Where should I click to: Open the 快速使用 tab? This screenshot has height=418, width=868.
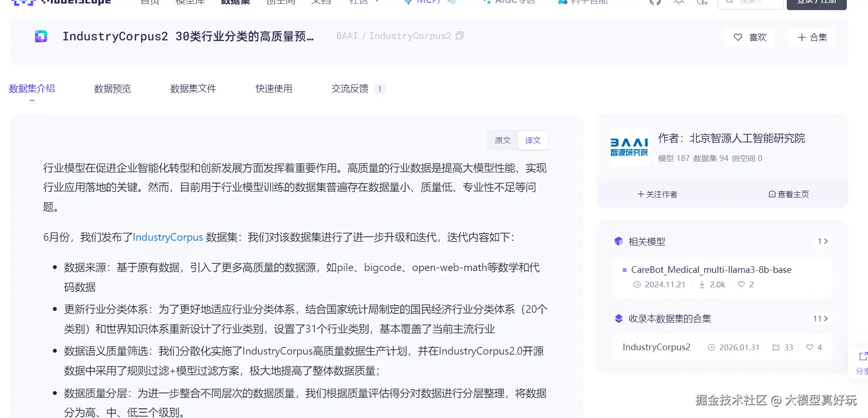(274, 88)
